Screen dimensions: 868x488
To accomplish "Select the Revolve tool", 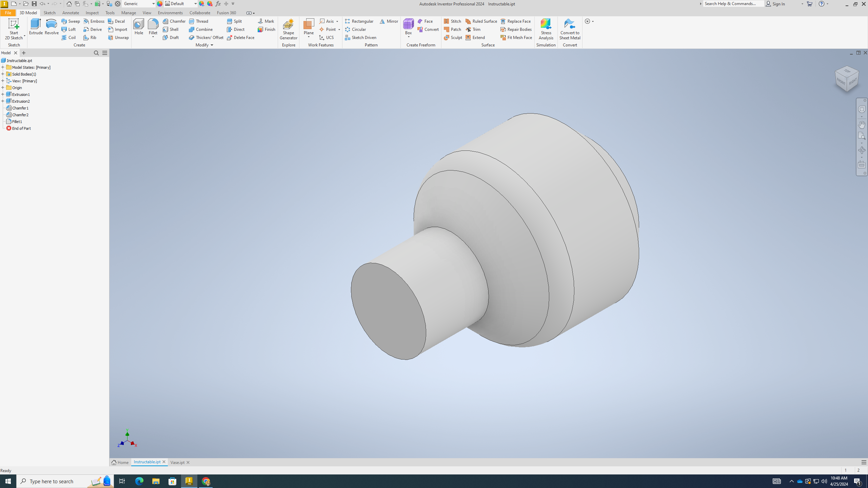I will [52, 27].
